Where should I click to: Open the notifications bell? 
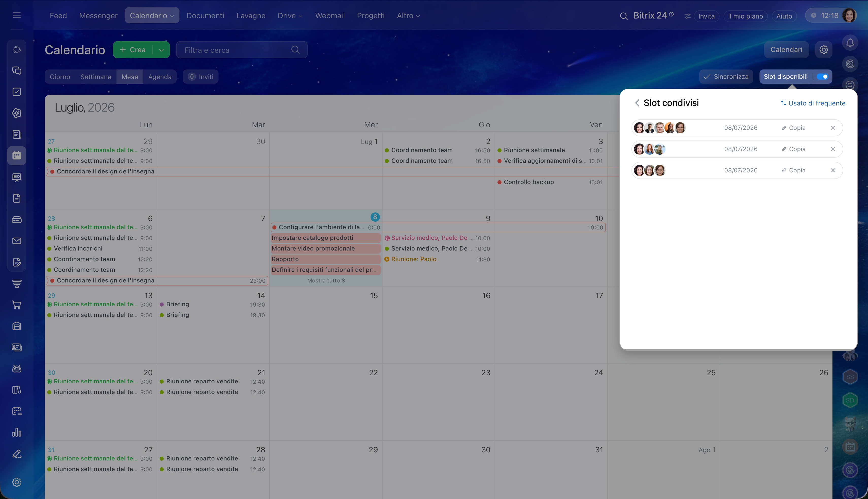coord(850,43)
